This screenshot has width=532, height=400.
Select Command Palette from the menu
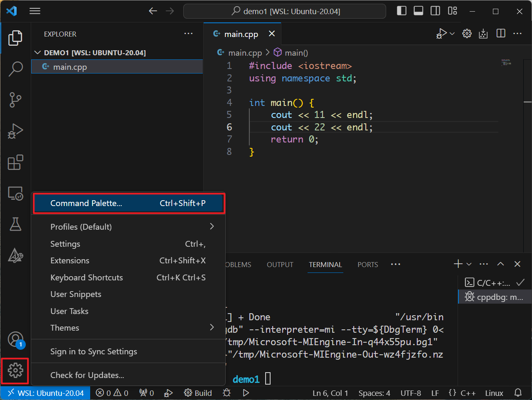tap(86, 203)
